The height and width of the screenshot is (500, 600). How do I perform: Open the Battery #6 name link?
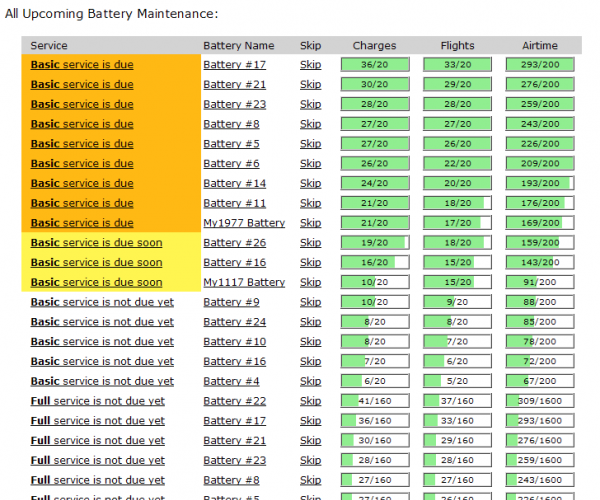coord(231,164)
